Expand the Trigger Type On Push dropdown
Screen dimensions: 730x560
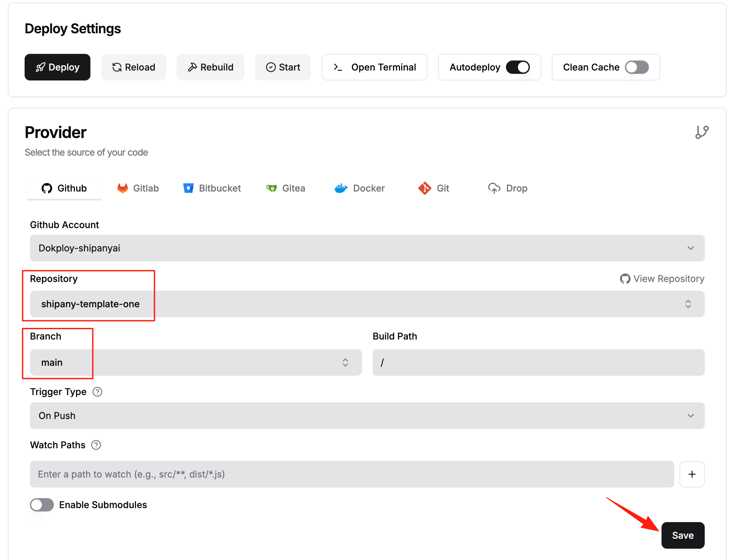tap(367, 416)
